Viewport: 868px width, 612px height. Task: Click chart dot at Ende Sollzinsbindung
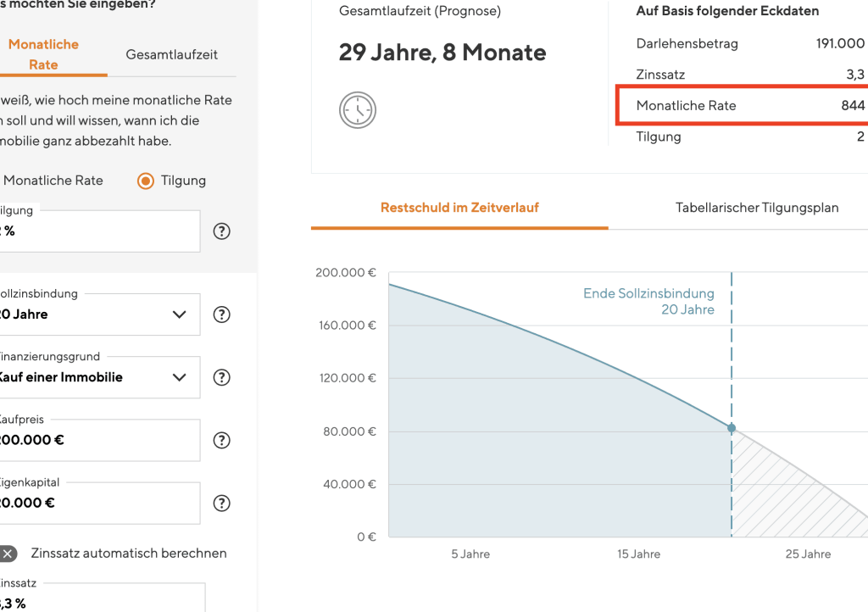[732, 428]
